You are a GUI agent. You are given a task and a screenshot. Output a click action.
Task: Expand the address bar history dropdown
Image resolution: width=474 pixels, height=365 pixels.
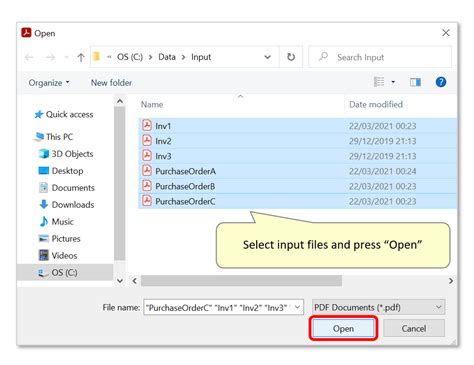(267, 57)
